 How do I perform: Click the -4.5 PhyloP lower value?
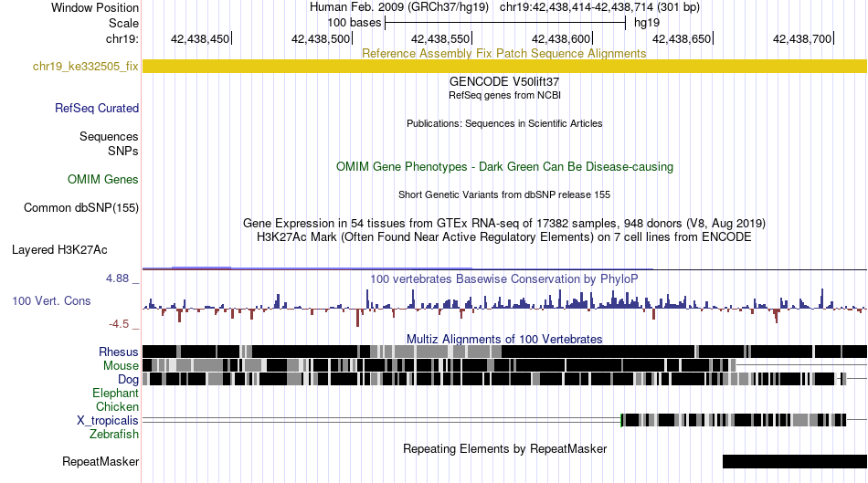tap(119, 323)
